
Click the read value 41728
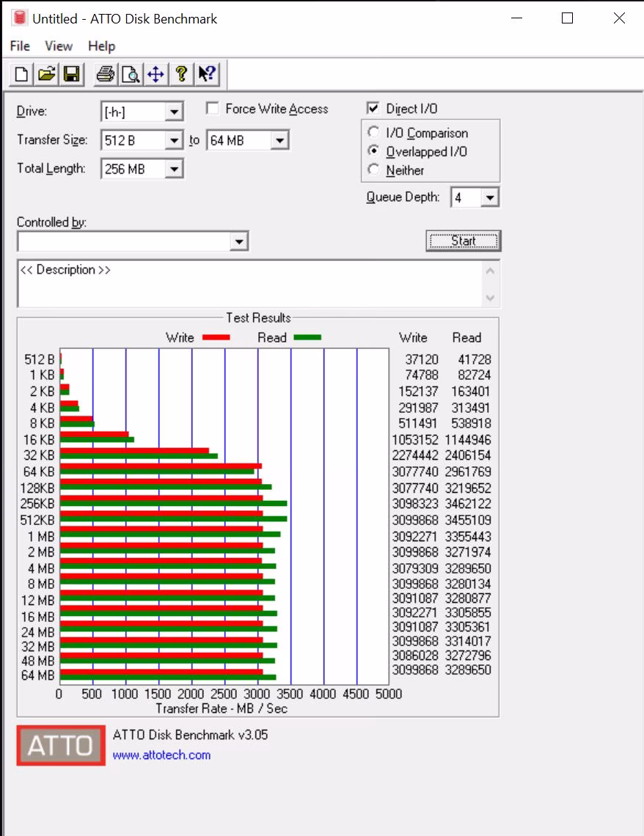point(475,359)
